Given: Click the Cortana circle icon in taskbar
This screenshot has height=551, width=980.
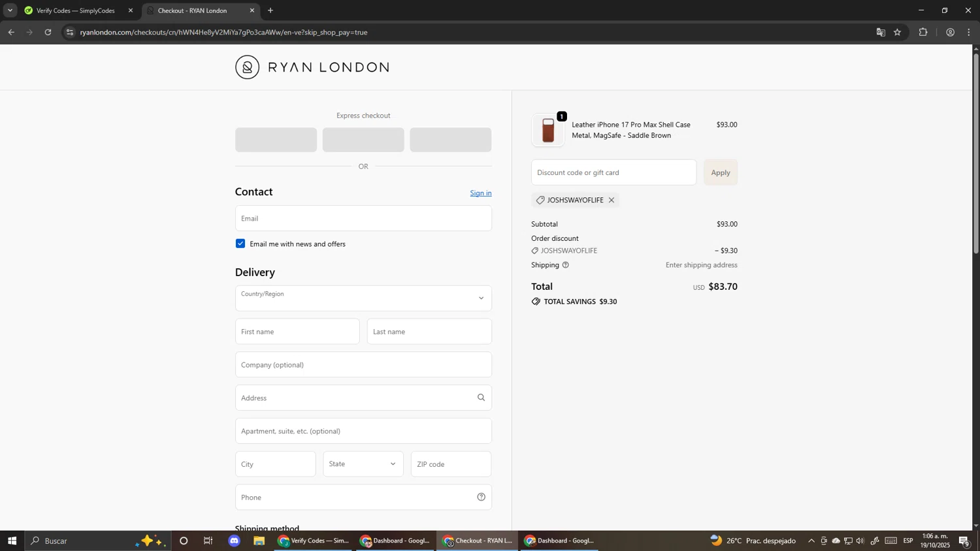Looking at the screenshot, I should 184,541.
